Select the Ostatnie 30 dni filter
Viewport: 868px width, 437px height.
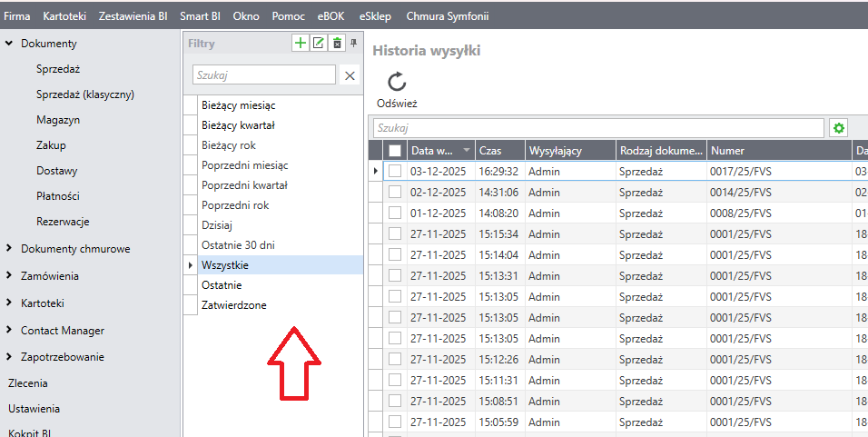click(x=238, y=245)
